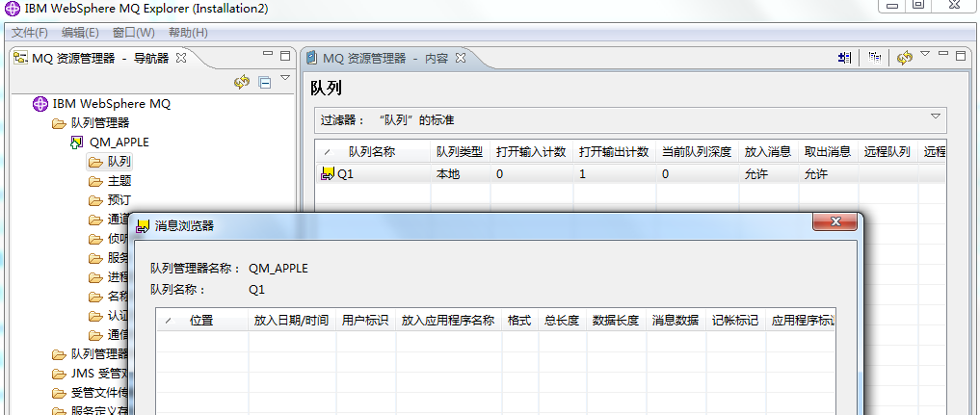Image resolution: width=980 pixels, height=415 pixels.
Task: Click the 位置 column header in message browser
Action: point(201,321)
